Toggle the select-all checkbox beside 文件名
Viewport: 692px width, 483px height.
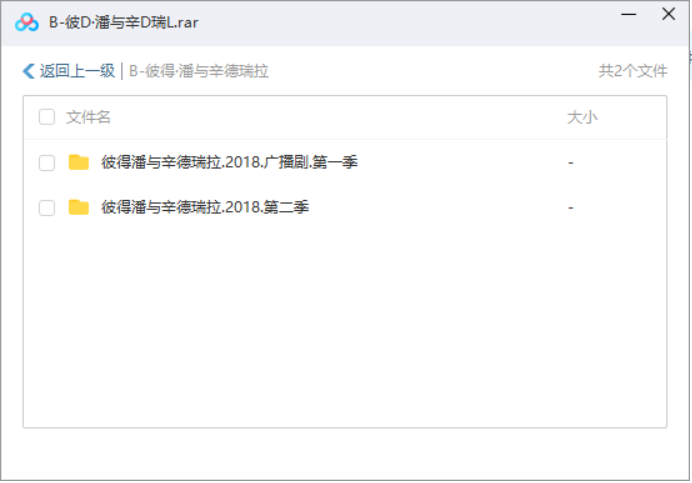[47, 117]
